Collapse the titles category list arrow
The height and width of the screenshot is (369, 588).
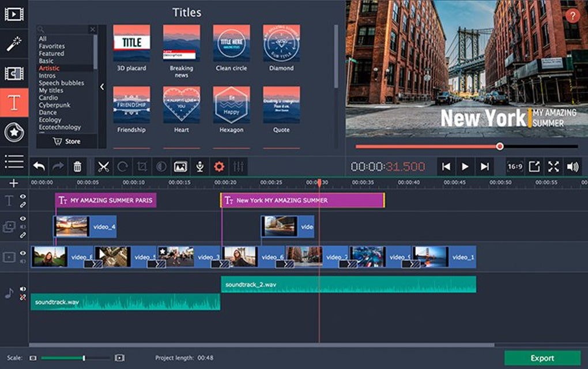pos(102,87)
